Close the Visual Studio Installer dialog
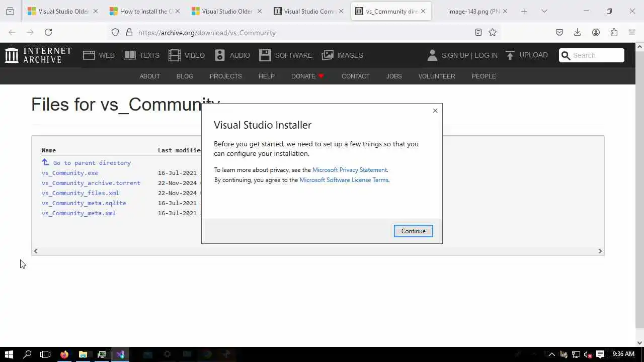This screenshot has width=644, height=362. pos(435,111)
